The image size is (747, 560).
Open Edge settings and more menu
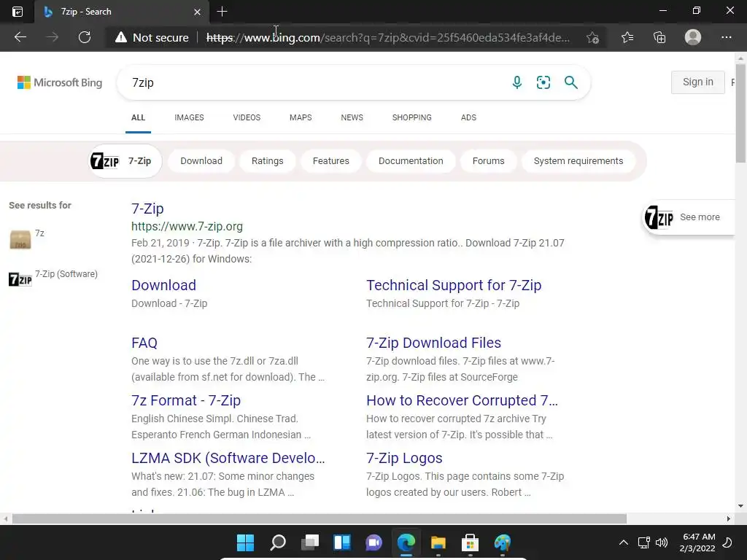[726, 37]
